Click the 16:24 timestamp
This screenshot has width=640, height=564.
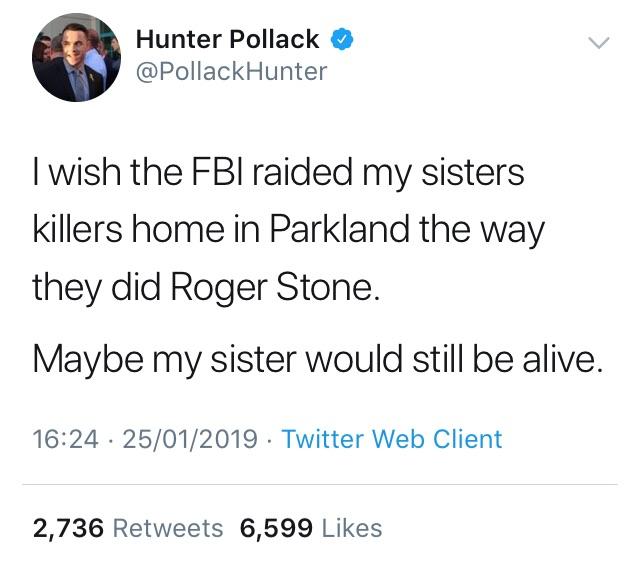tap(65, 439)
